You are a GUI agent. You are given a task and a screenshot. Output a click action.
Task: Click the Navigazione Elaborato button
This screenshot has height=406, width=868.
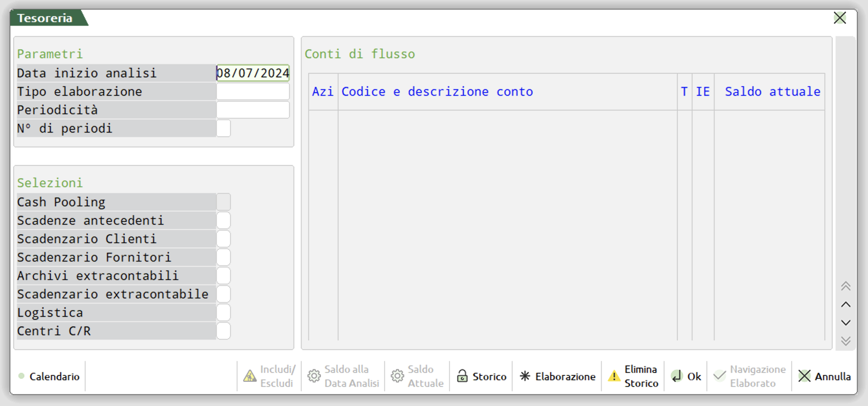[x=750, y=376]
